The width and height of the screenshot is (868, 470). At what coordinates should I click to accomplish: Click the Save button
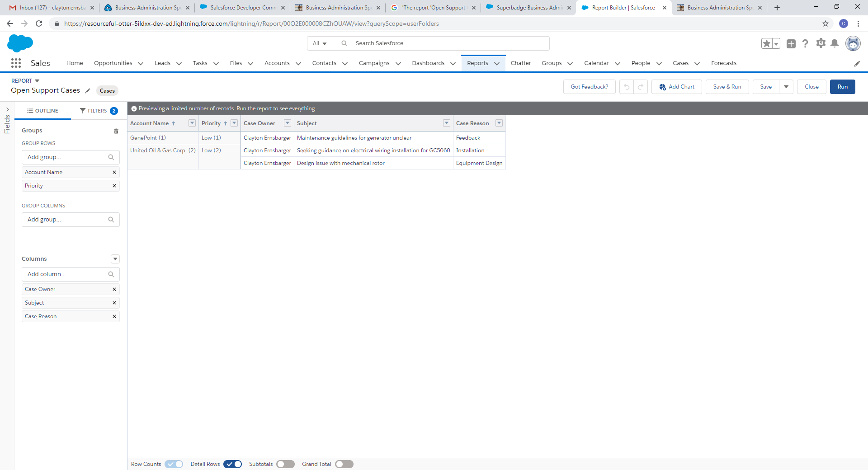point(766,87)
